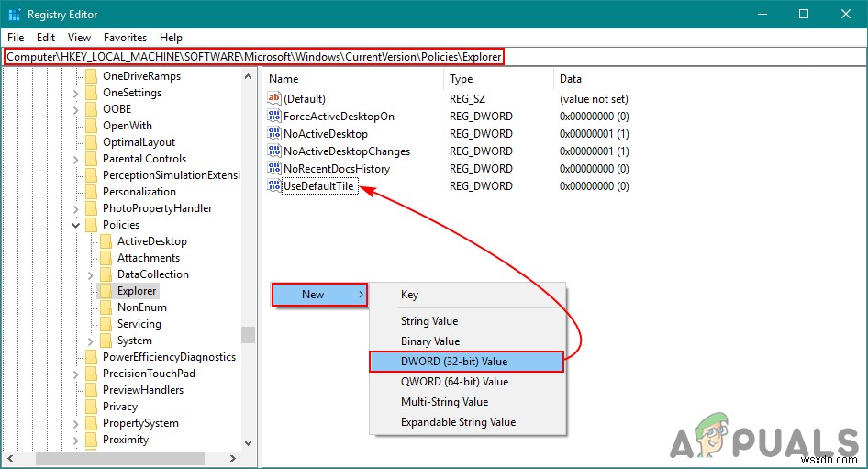Collapse the Policies tree node
This screenshot has height=469, width=868.
pos(76,226)
